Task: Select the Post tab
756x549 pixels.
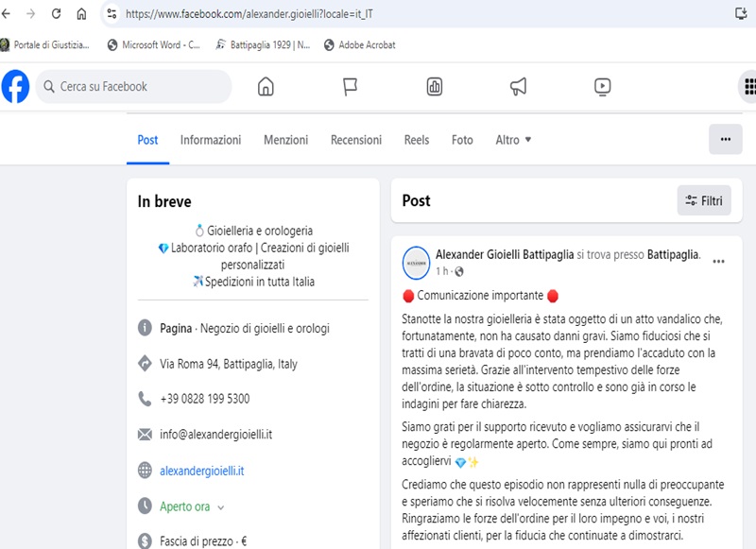Action: 147,140
